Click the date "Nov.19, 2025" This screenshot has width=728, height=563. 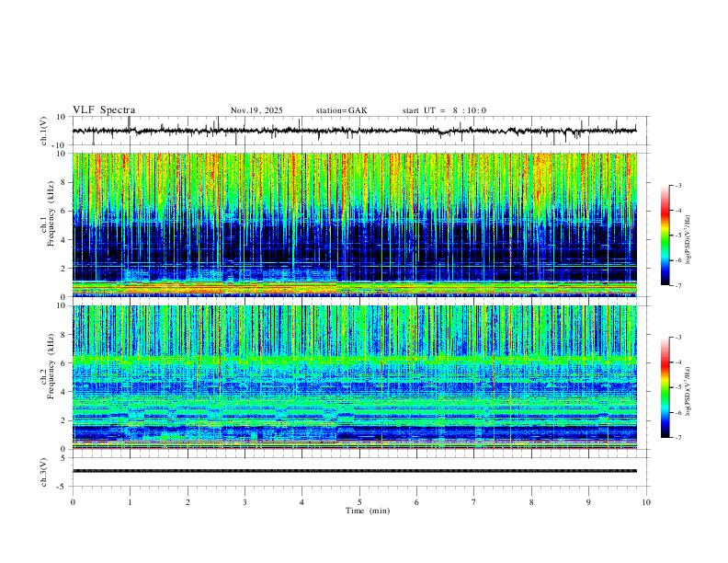pyautogui.click(x=256, y=110)
